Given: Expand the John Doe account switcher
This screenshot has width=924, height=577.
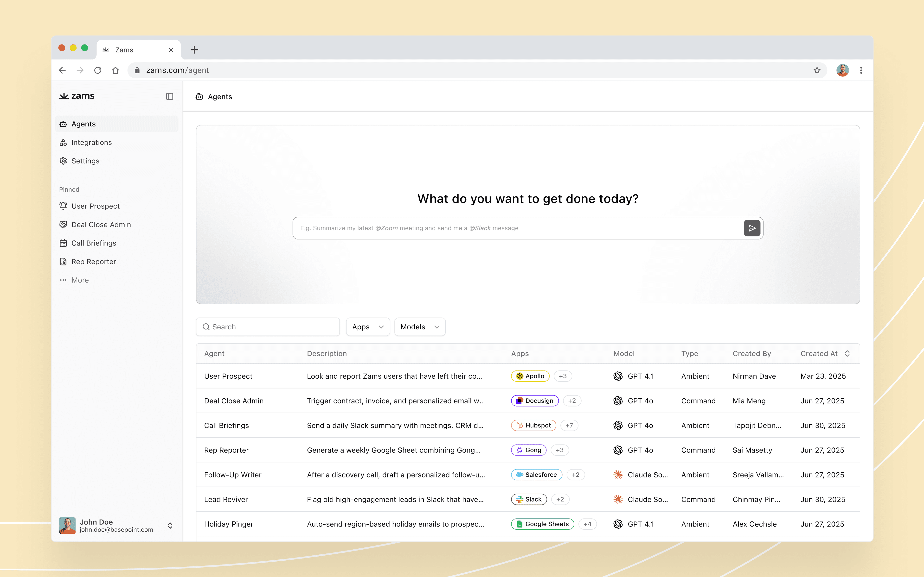Looking at the screenshot, I should pos(170,526).
